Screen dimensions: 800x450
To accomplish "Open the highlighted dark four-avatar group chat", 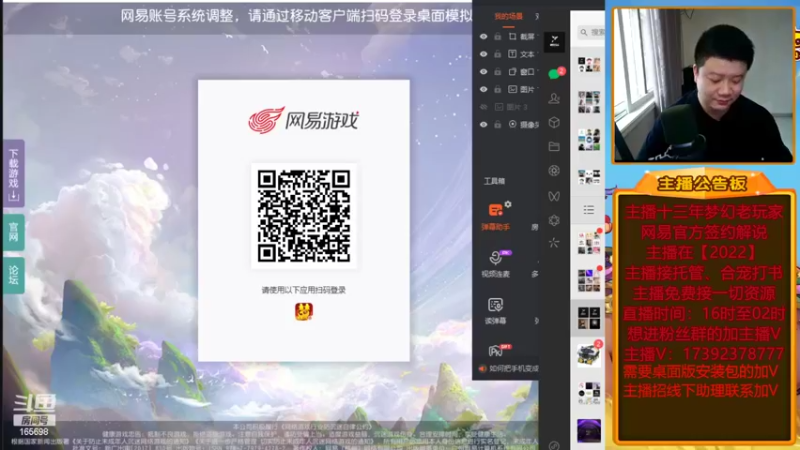I will (x=589, y=318).
